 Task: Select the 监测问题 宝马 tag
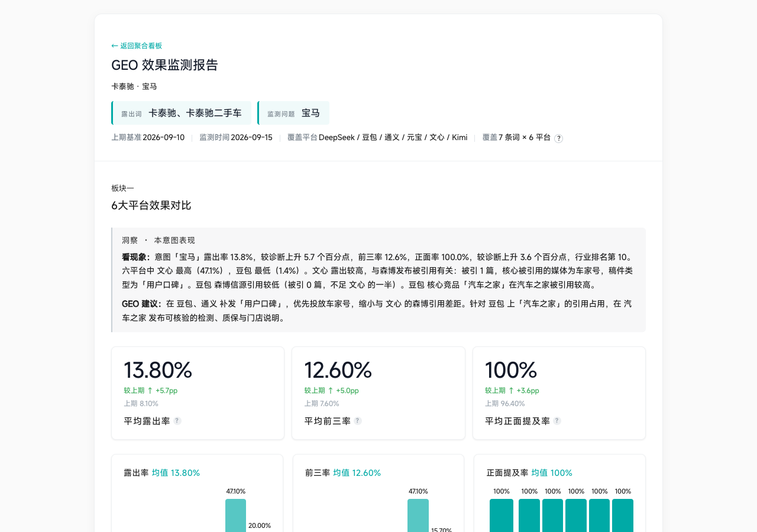[x=293, y=113]
